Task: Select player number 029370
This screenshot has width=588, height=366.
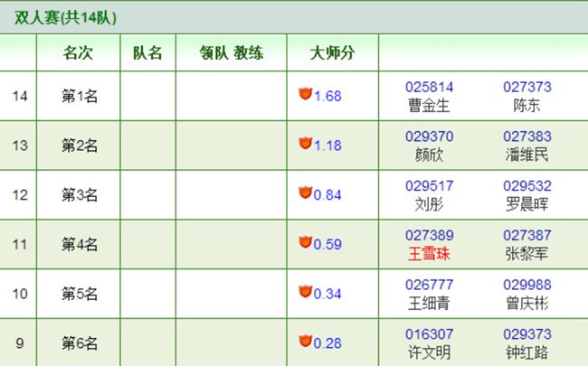Action: point(430,136)
